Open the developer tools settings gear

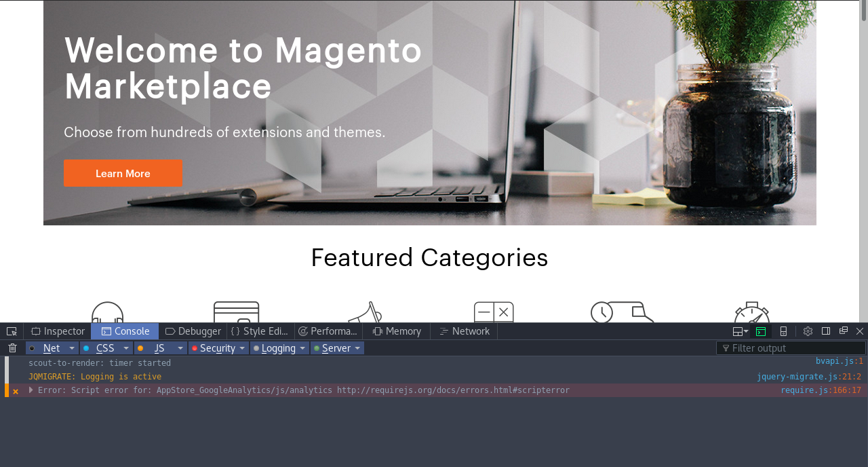808,331
